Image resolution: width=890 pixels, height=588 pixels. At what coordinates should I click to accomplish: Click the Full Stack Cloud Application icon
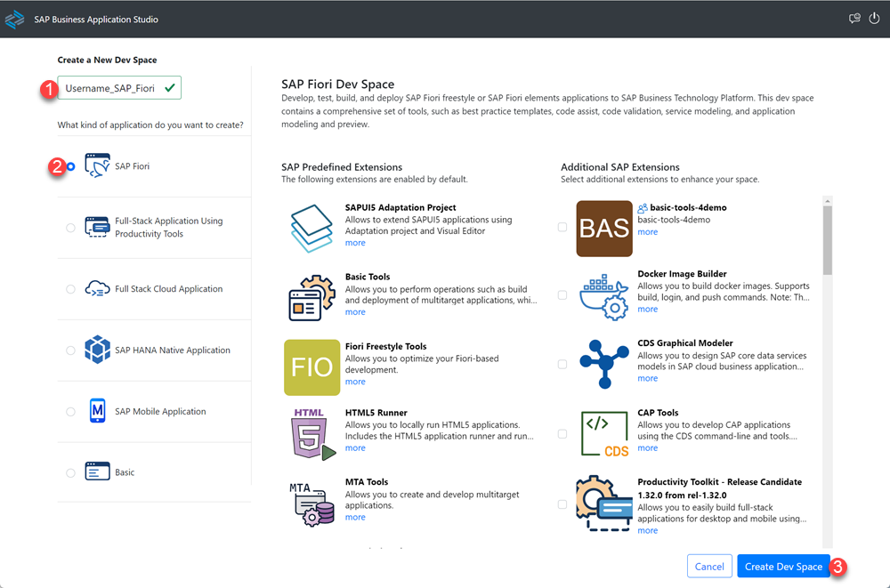tap(97, 289)
